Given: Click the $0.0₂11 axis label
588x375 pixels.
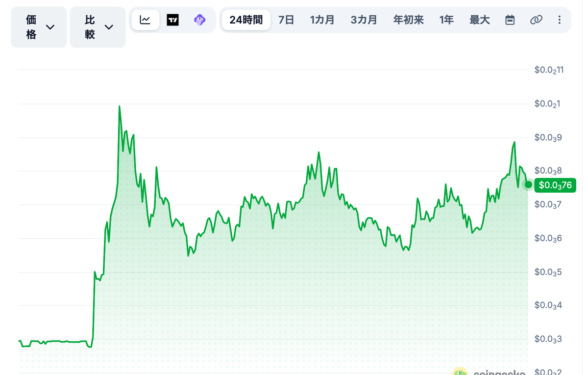Looking at the screenshot, I should (549, 70).
